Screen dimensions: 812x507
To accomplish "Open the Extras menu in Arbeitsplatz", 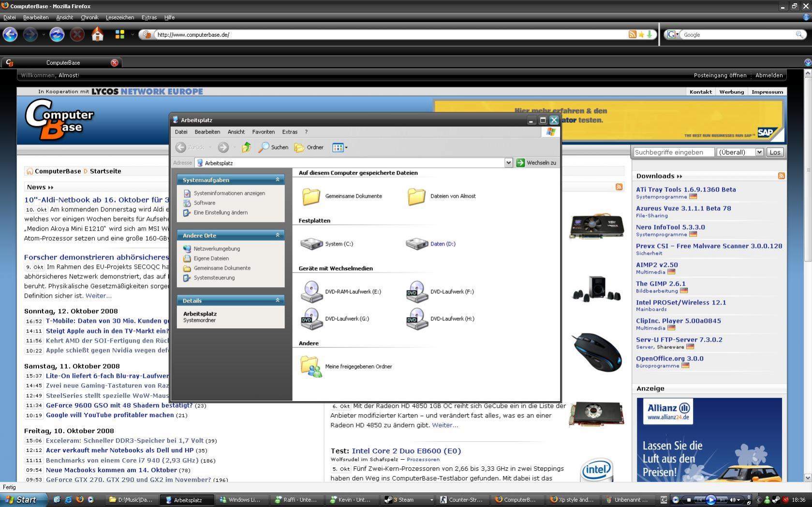I will tap(290, 132).
